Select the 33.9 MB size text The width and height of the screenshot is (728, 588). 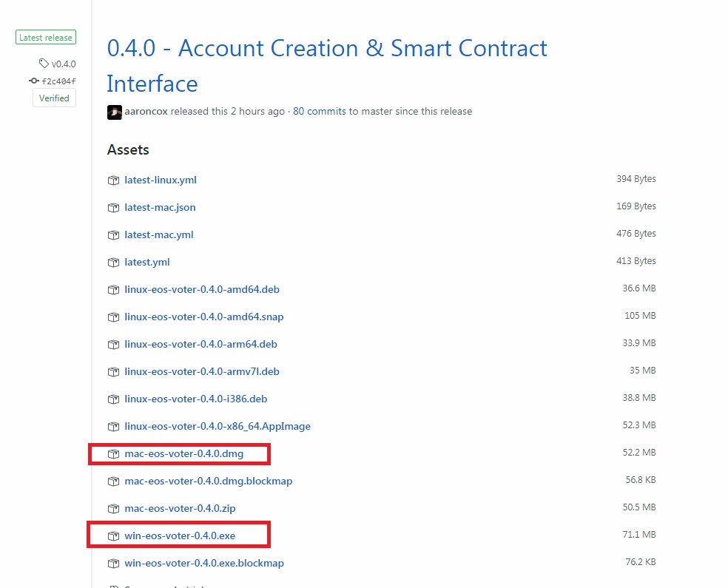pyautogui.click(x=639, y=343)
